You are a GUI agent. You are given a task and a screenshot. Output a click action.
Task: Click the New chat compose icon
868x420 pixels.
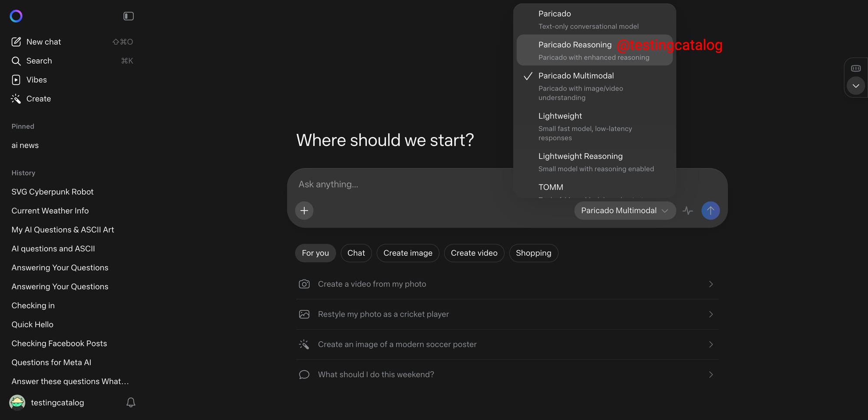tap(16, 42)
